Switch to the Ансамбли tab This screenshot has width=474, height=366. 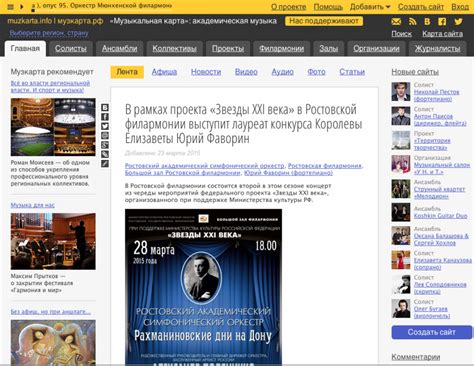coord(120,49)
